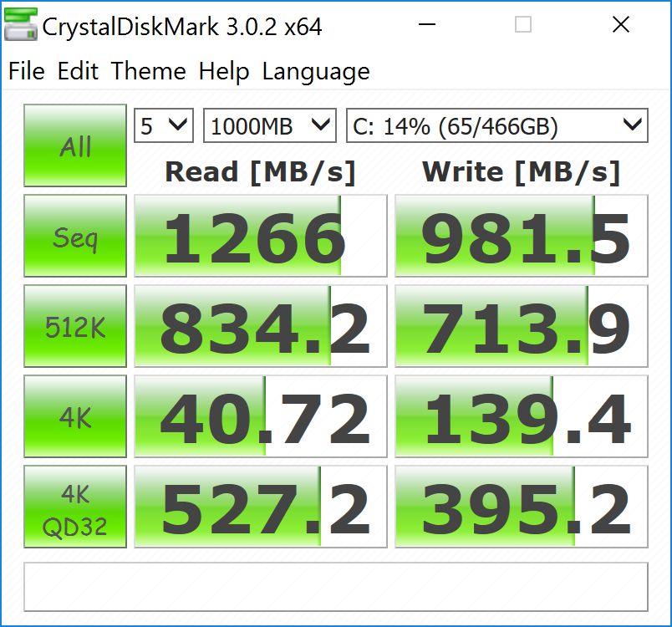Image resolution: width=672 pixels, height=627 pixels.
Task: Minimize the CrystalDiskMark window
Action: (x=427, y=24)
